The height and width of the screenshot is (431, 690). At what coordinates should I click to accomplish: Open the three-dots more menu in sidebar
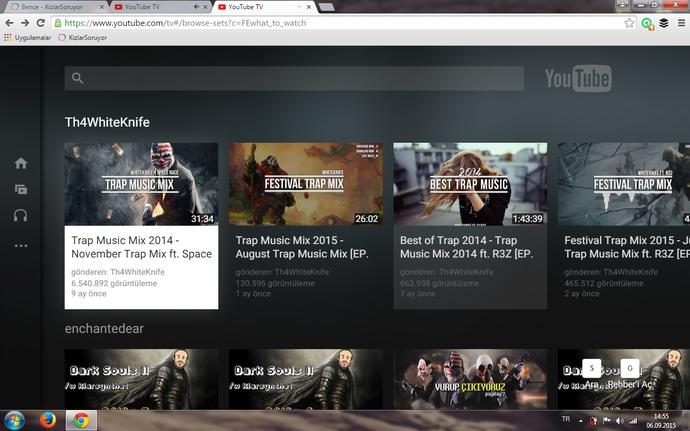pyautogui.click(x=21, y=246)
